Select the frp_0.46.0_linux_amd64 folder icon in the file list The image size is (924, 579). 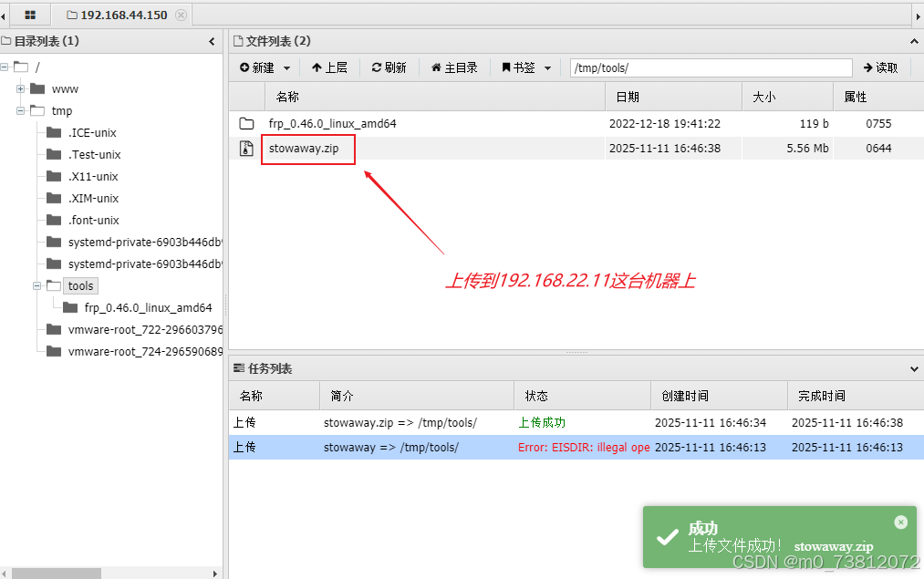[246, 124]
